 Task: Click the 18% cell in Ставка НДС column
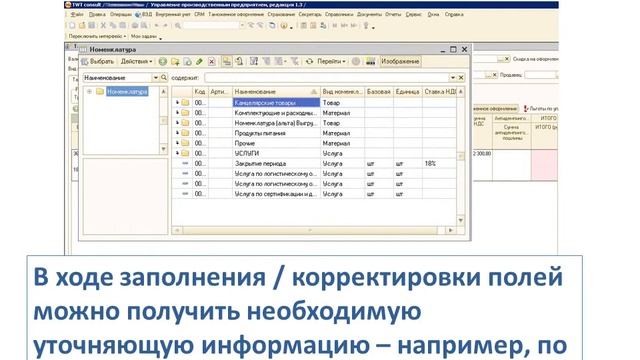(x=439, y=163)
